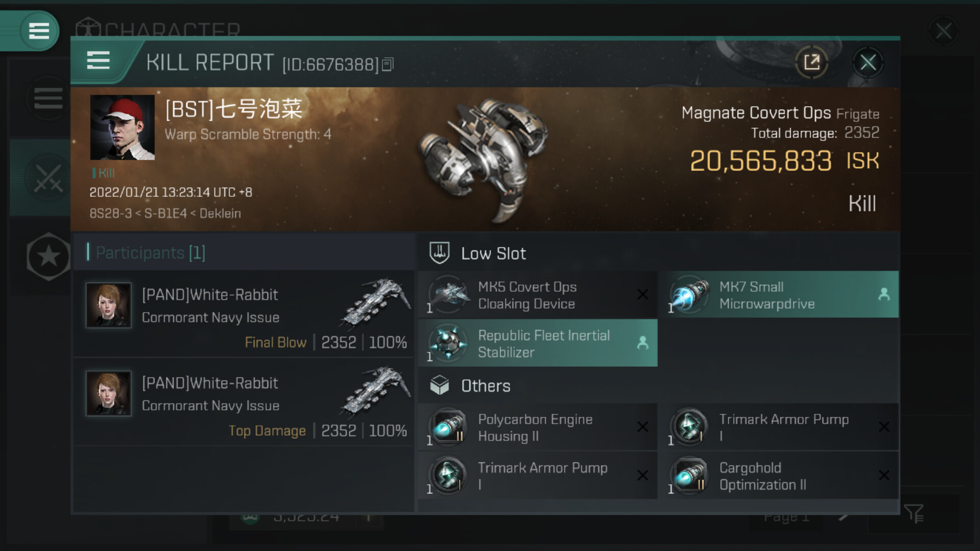
Task: Select the Top Damage White-Rabbit entry
Action: point(244,402)
